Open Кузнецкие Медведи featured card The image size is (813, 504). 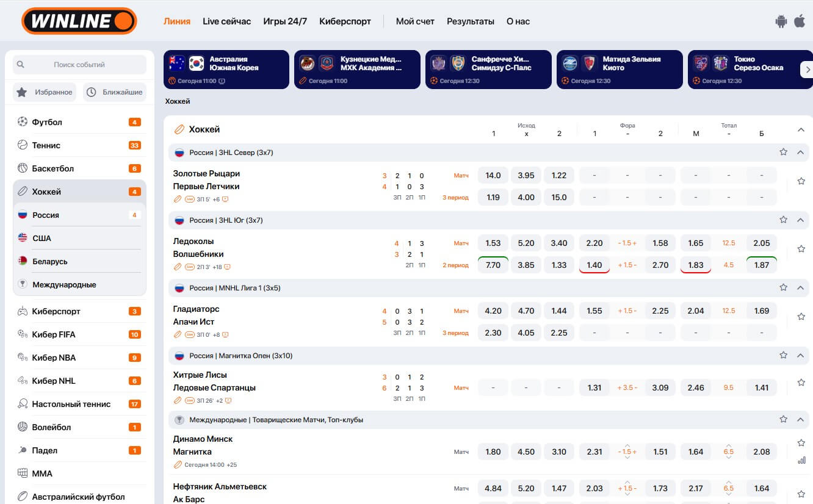click(357, 70)
